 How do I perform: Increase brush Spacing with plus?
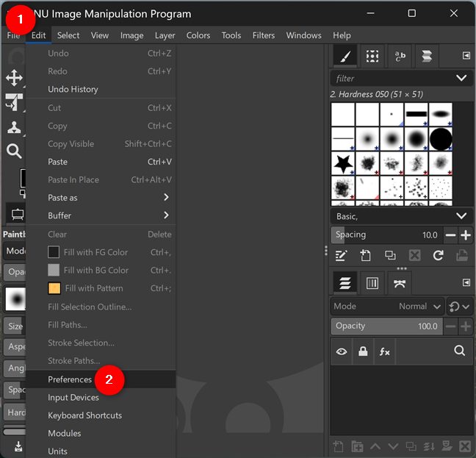tap(466, 235)
